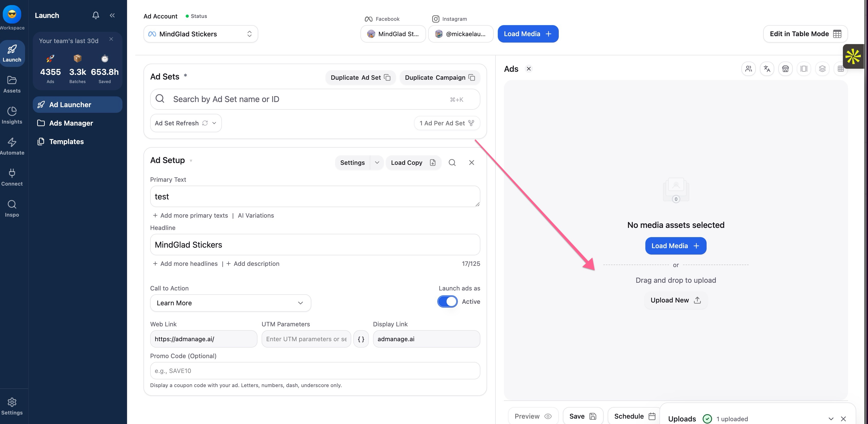Image resolution: width=868 pixels, height=424 pixels.
Task: Click Duplicate Campaign
Action: (440, 77)
